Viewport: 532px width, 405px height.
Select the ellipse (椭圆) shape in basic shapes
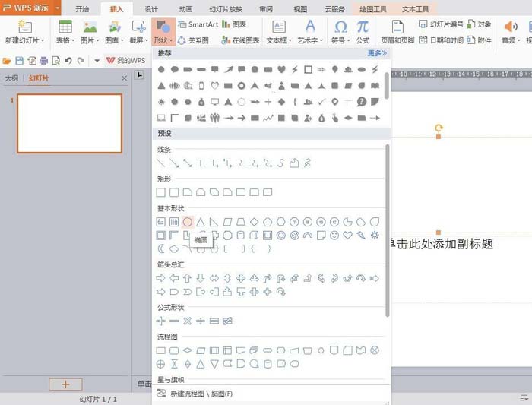[187, 222]
